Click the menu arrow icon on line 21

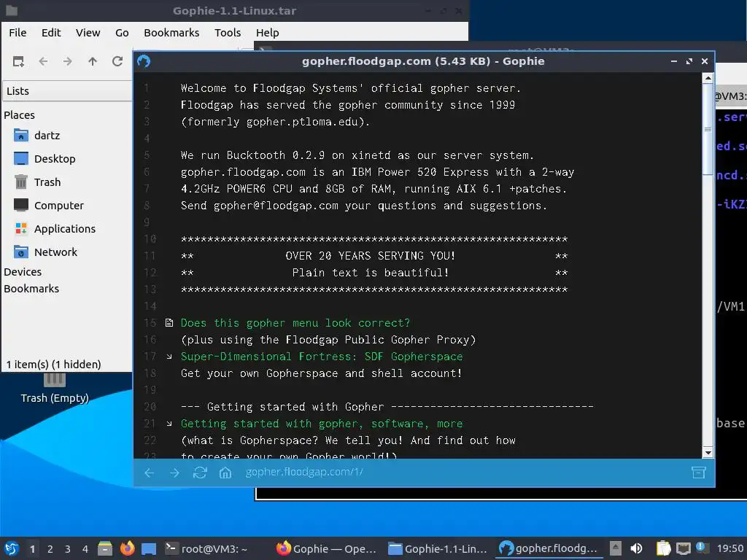pyautogui.click(x=169, y=424)
